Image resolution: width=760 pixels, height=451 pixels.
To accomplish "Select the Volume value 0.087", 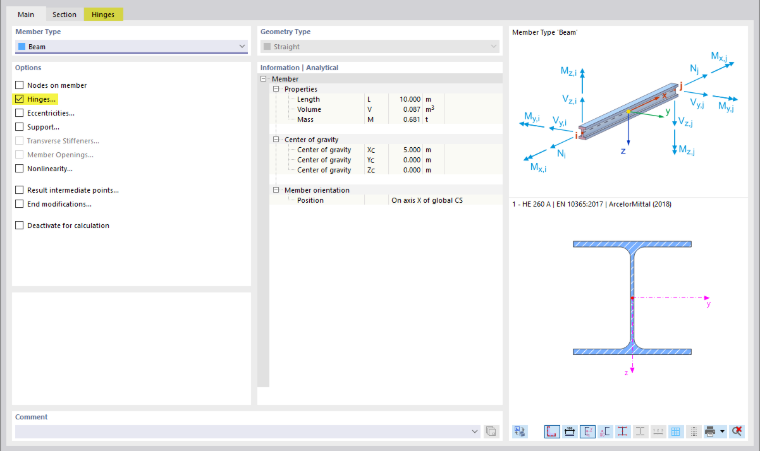I will click(412, 110).
